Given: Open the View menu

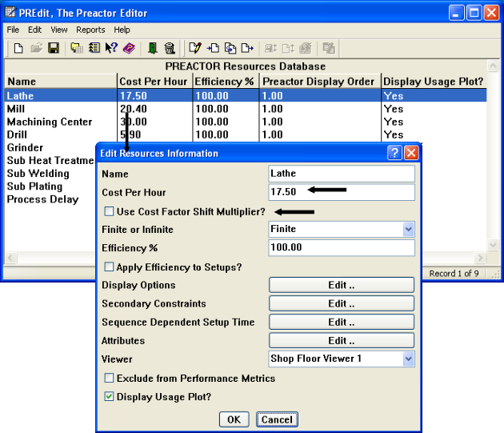Looking at the screenshot, I should pos(59,30).
